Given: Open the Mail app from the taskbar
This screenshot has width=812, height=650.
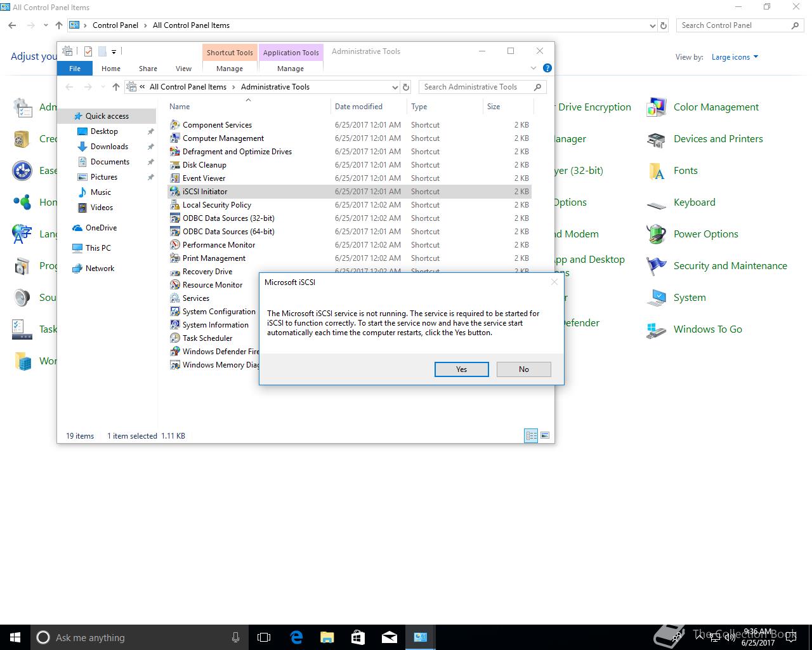Looking at the screenshot, I should pos(390,637).
